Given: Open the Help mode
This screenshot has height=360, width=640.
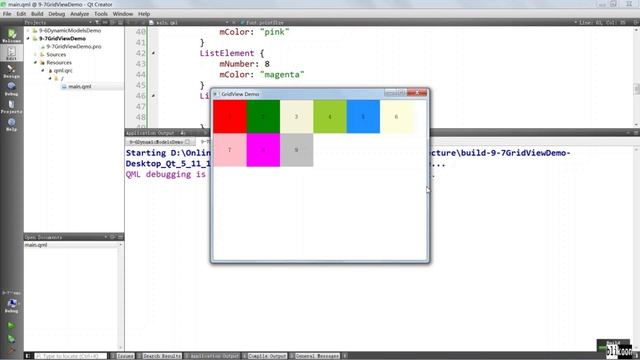Looking at the screenshot, I should pyautogui.click(x=11, y=124).
